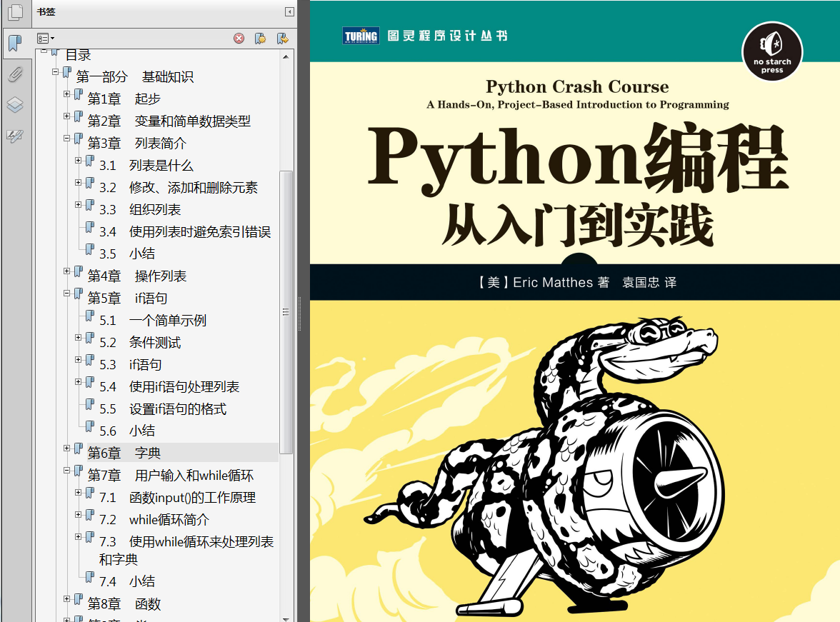Viewport: 840px width, 622px height.
Task: Go to 5.4 使用if语句处理列表 bookmark
Action: (x=169, y=387)
